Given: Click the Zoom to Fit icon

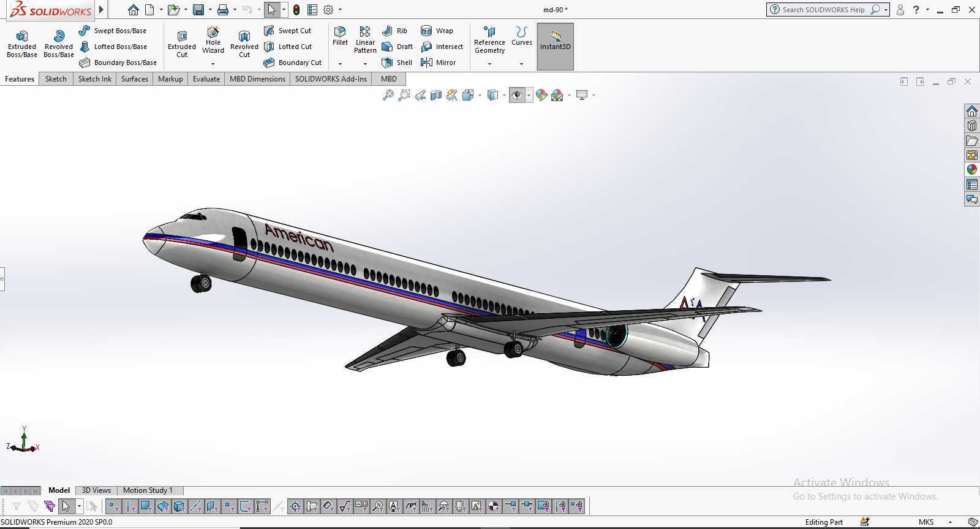Looking at the screenshot, I should click(x=388, y=95).
